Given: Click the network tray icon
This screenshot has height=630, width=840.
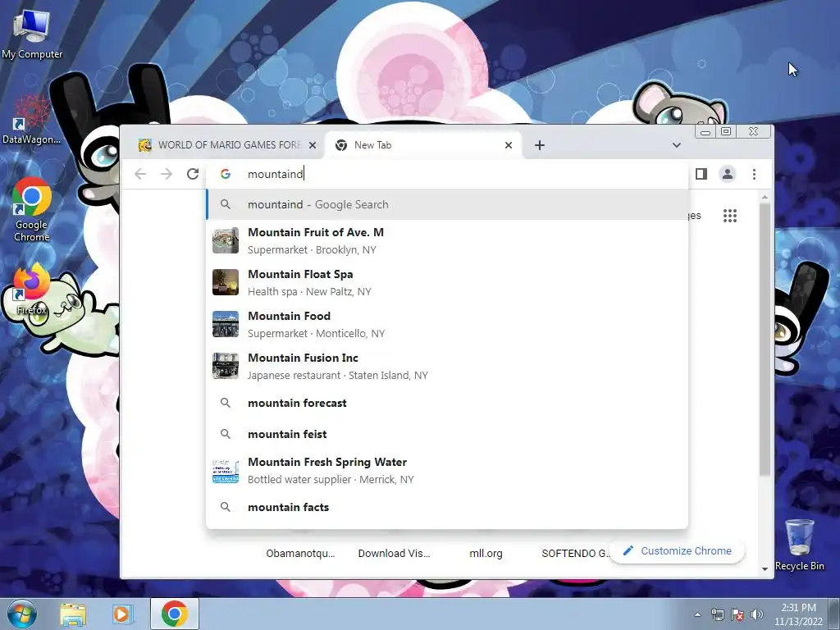Looking at the screenshot, I should pyautogui.click(x=717, y=614).
